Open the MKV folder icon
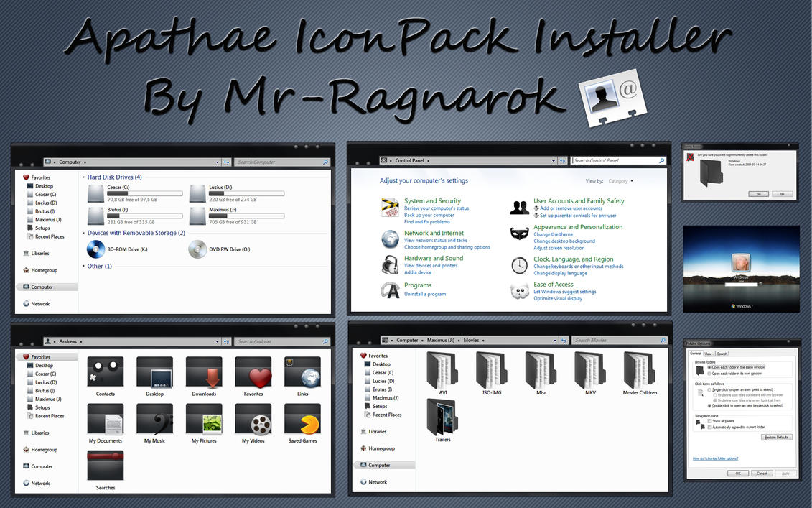The width and height of the screenshot is (812, 508). click(x=590, y=370)
